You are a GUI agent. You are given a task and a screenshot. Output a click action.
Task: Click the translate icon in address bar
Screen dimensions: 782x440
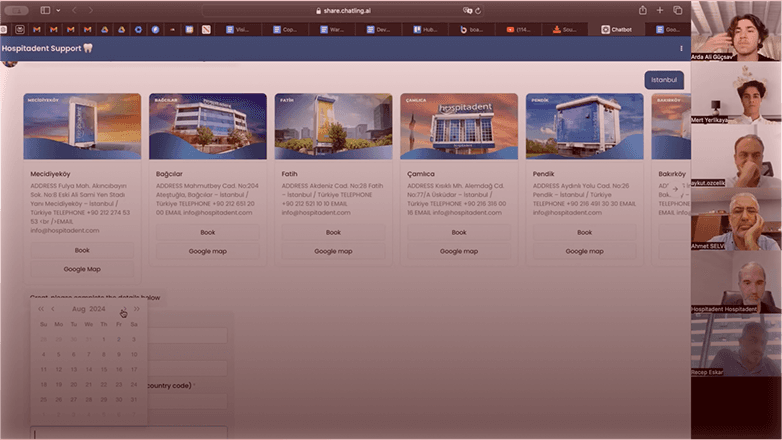[x=467, y=10]
